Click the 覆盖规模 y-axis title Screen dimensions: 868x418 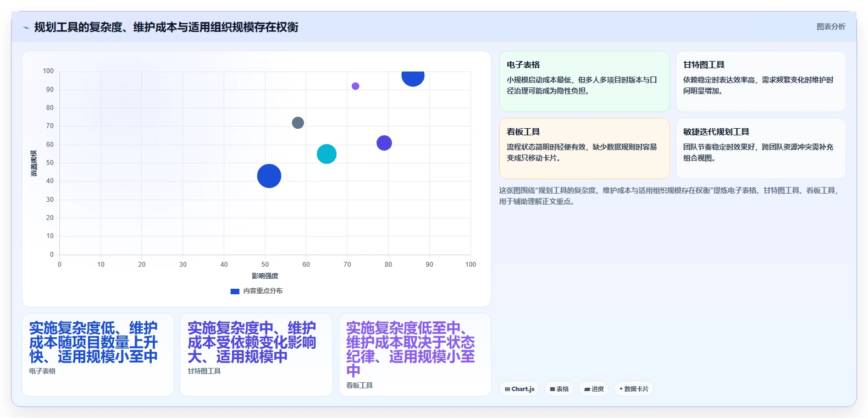point(34,163)
